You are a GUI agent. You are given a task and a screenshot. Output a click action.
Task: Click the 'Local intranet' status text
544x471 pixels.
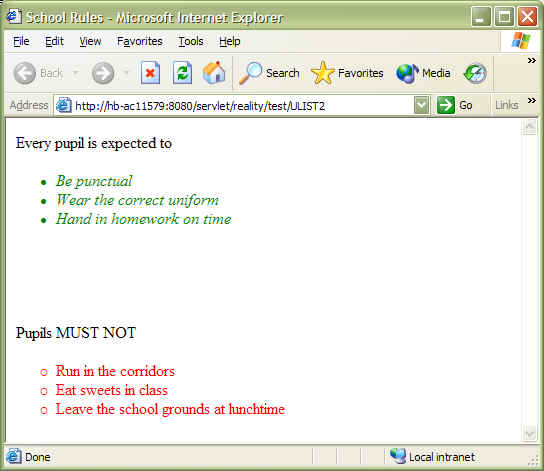pos(442,457)
